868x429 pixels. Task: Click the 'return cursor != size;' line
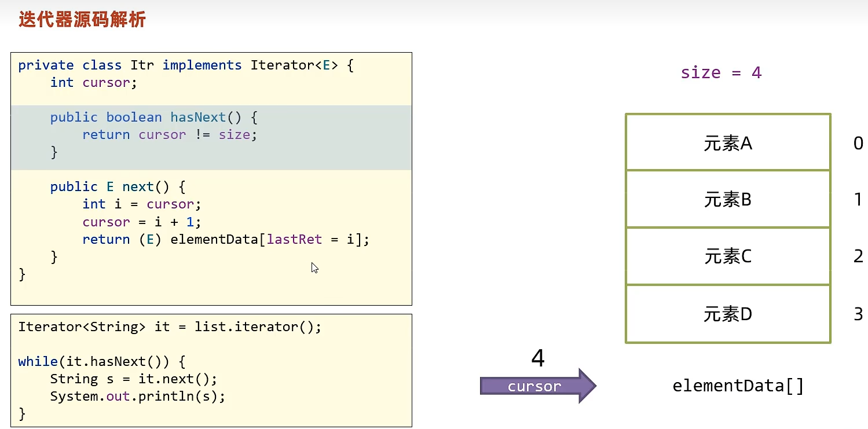(x=169, y=135)
